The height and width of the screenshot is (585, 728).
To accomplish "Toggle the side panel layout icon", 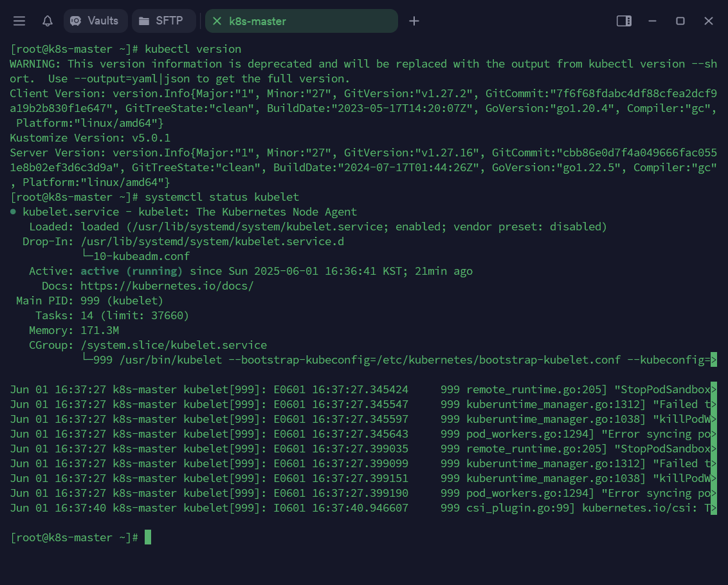I will [x=624, y=21].
